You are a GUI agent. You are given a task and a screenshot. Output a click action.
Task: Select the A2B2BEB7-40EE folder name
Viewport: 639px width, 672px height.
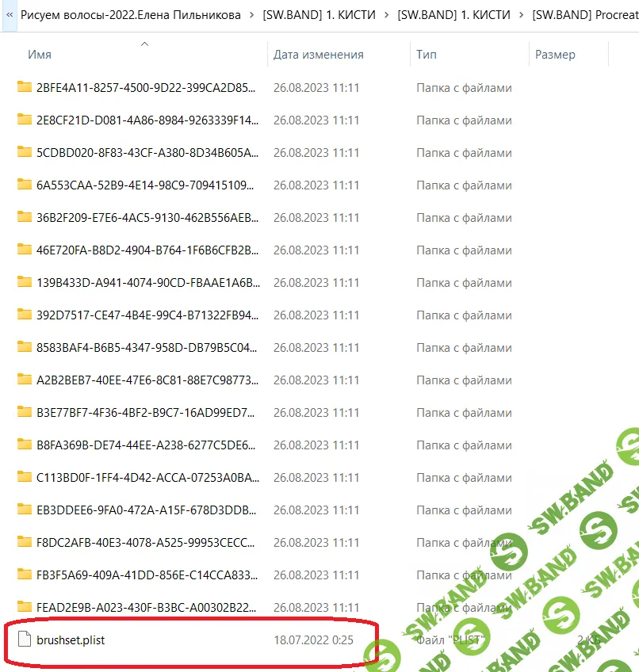147,380
